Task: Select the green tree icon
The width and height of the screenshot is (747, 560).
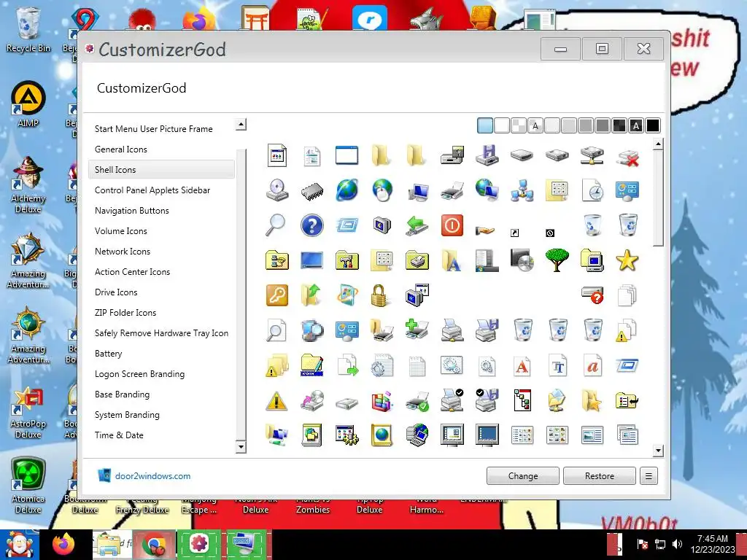Action: (x=557, y=260)
